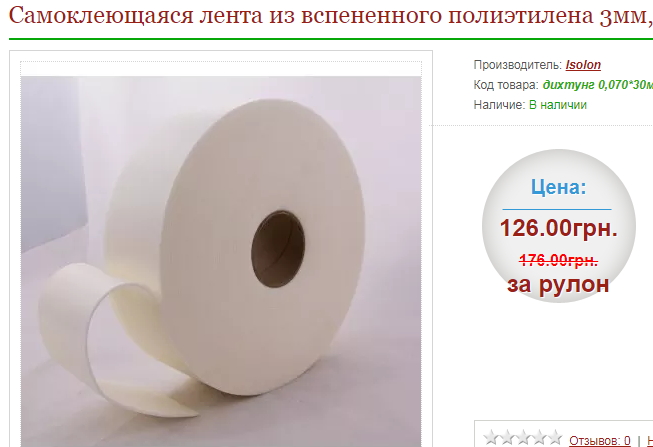Click the 'Код товара:' label
The height and width of the screenshot is (447, 653).
click(506, 85)
